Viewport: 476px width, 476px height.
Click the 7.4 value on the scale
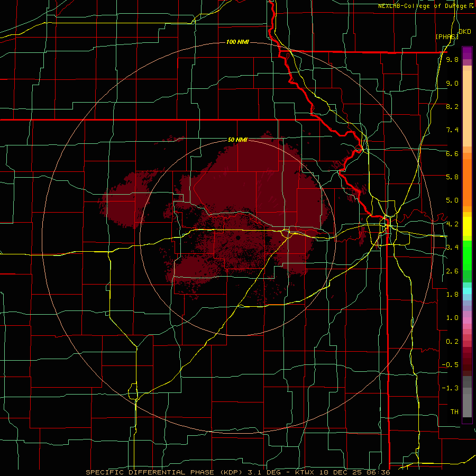452,130
